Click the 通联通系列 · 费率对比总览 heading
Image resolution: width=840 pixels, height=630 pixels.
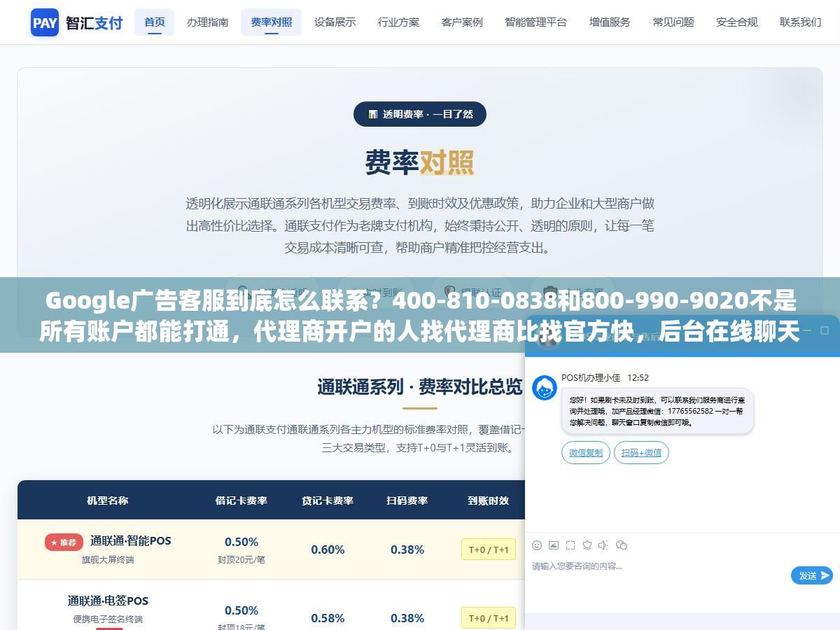(420, 386)
